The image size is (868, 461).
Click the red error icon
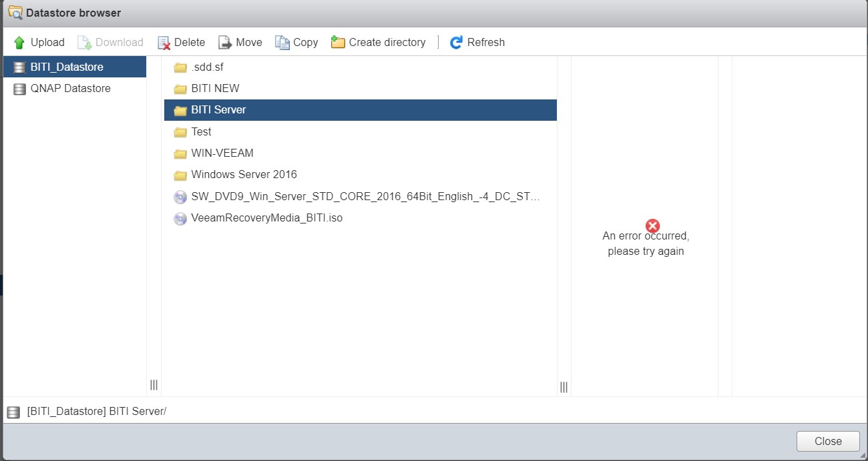click(653, 226)
